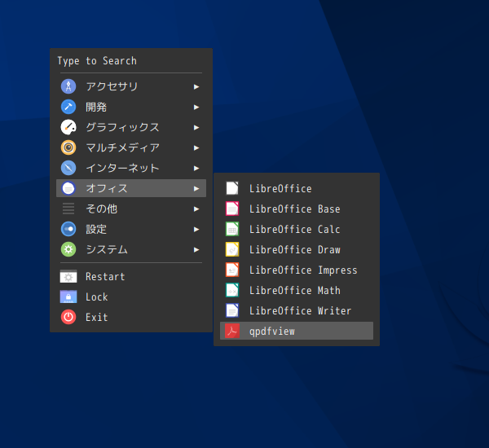Screen dimensions: 489x448
Task: Launch LibreOffice Math
Action: point(297,290)
